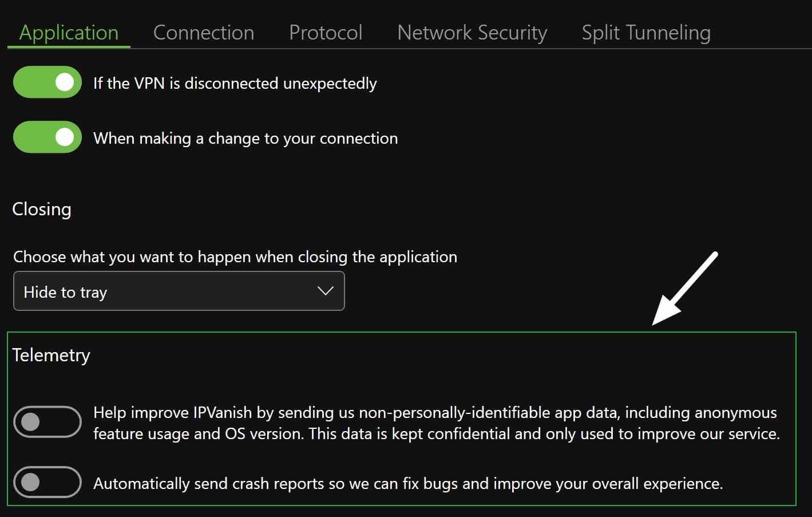Image resolution: width=812 pixels, height=517 pixels.
Task: Click the 'If the VPN is disconnected unexpectedly' label
Action: (x=235, y=84)
